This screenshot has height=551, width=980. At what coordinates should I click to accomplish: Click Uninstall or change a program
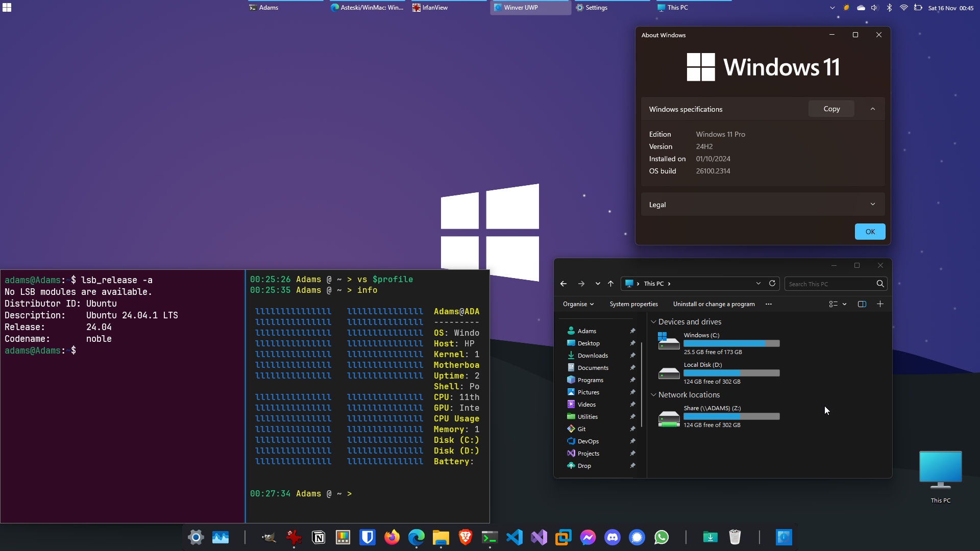[x=714, y=304]
